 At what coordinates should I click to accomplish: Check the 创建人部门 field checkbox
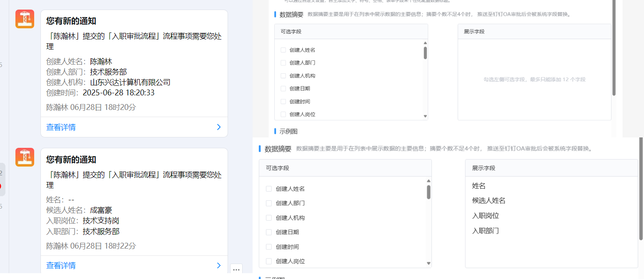(269, 203)
